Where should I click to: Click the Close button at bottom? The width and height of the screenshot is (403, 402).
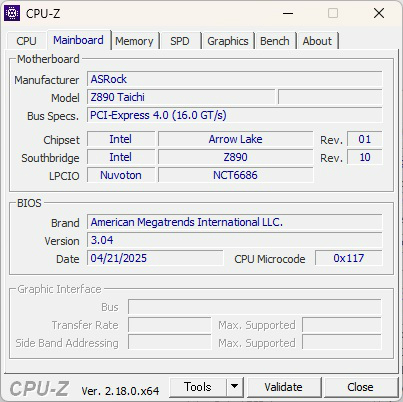tap(360, 387)
